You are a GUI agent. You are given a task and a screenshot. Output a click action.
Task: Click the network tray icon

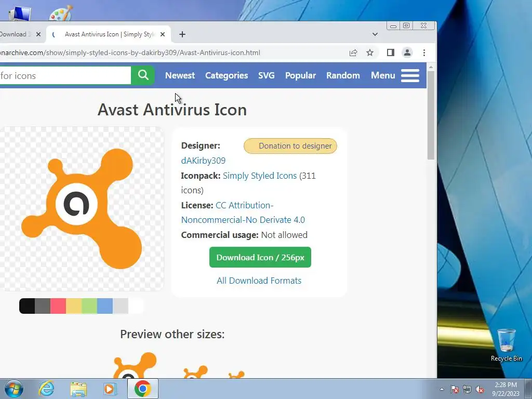coord(467,389)
